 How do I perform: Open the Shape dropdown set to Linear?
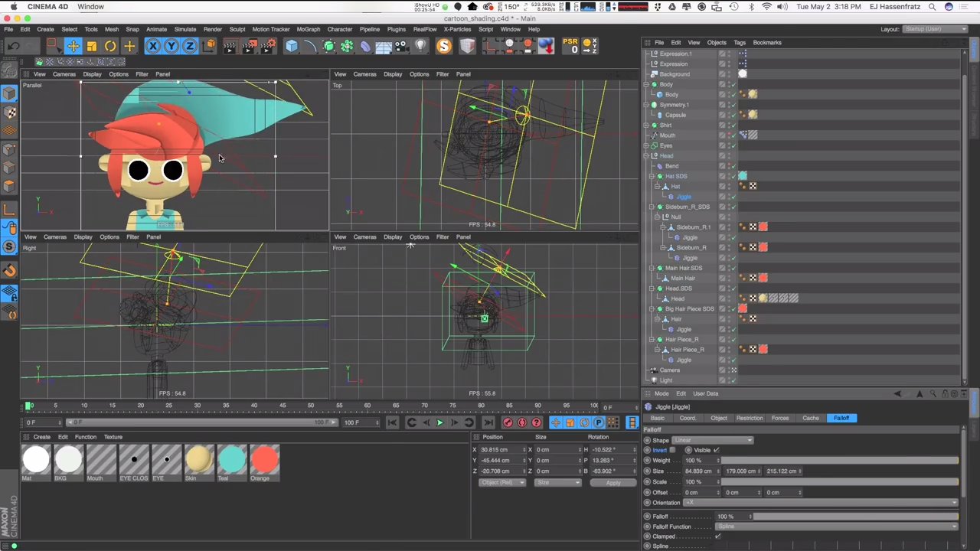[x=712, y=440]
